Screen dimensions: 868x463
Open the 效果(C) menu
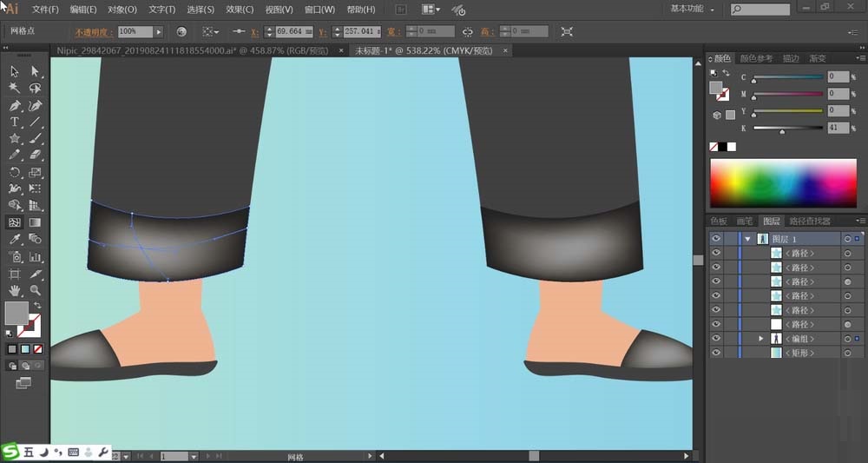(240, 10)
